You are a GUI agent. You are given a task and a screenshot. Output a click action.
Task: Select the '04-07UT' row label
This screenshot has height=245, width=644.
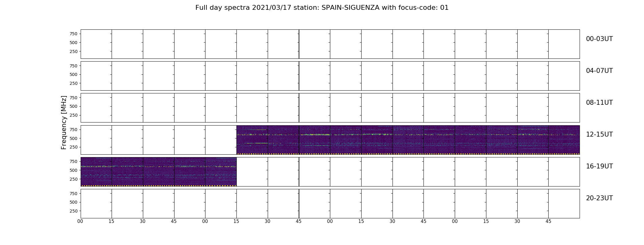(x=599, y=71)
